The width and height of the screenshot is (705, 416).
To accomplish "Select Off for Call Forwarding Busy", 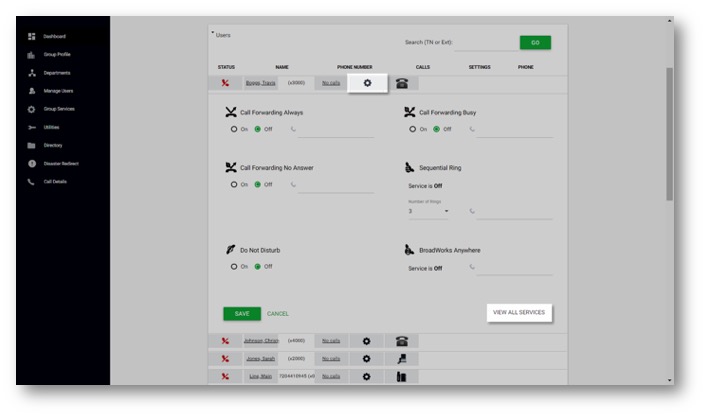I will [x=436, y=129].
